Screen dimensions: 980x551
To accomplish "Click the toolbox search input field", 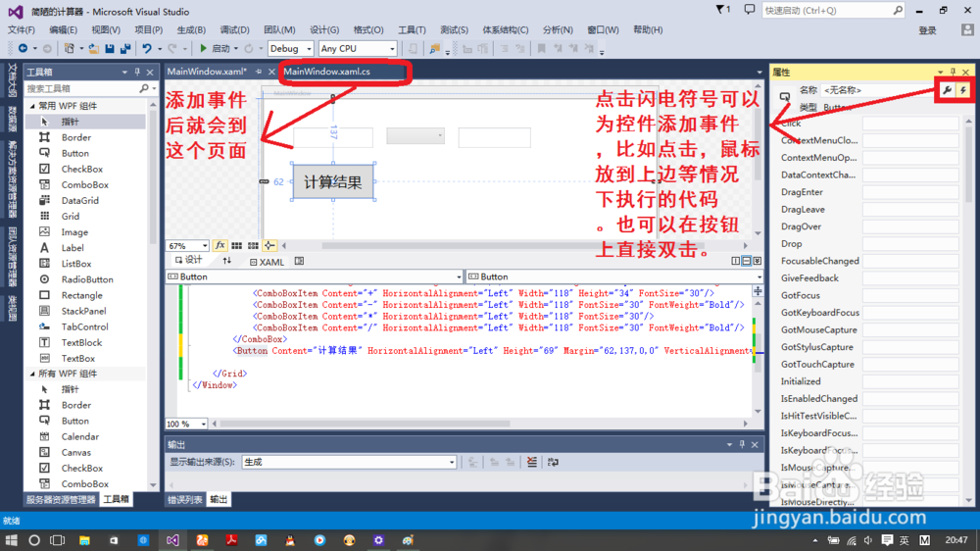I will pyautogui.click(x=81, y=89).
